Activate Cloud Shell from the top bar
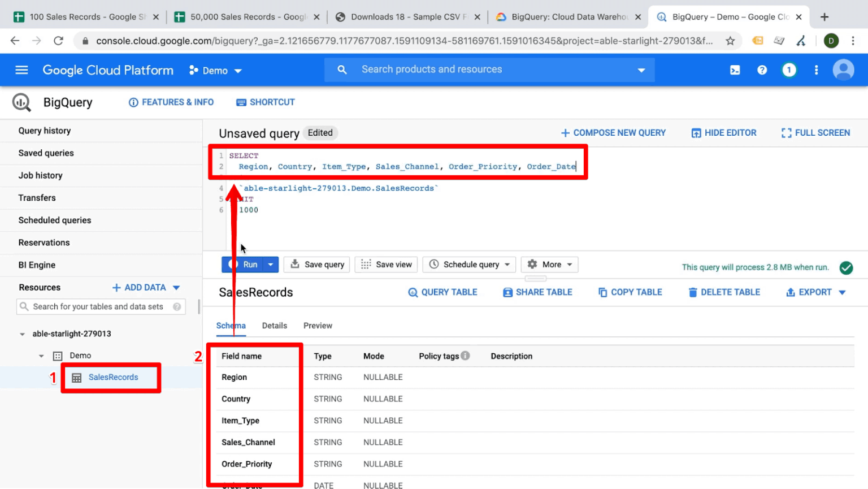This screenshot has width=868, height=489. pyautogui.click(x=735, y=70)
